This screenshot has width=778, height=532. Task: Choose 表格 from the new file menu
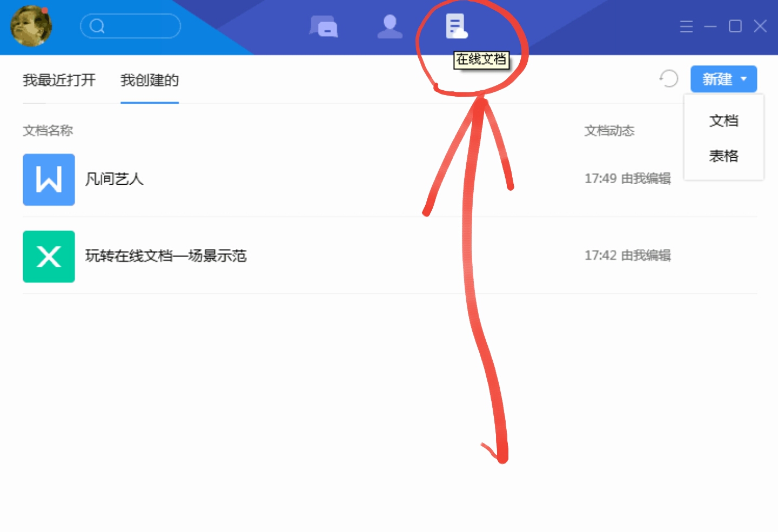click(x=723, y=156)
